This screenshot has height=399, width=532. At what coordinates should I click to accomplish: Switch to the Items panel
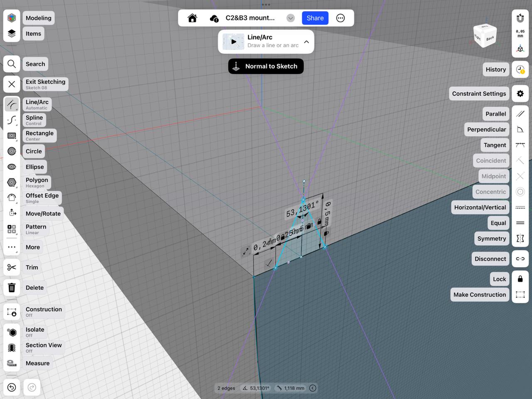tap(12, 33)
